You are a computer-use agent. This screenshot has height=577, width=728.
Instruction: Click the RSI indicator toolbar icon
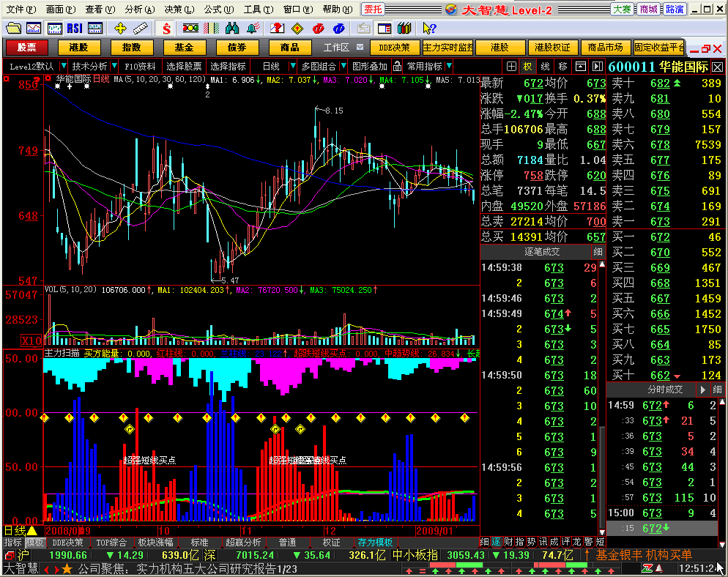click(x=75, y=29)
